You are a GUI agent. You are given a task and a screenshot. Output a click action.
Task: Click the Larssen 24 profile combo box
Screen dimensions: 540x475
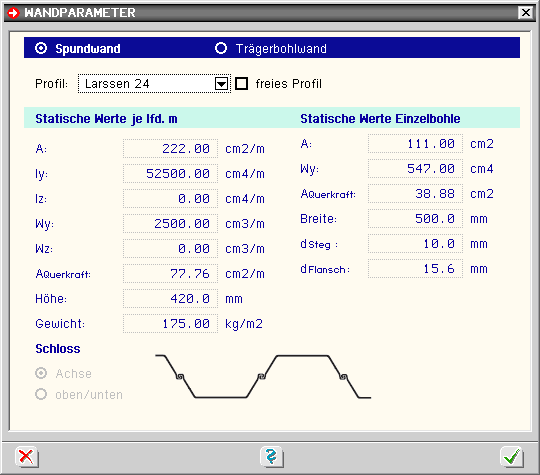[x=154, y=84]
